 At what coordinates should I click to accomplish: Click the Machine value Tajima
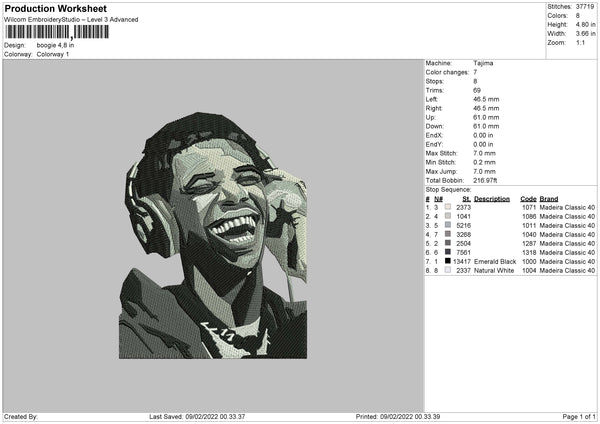coord(483,63)
